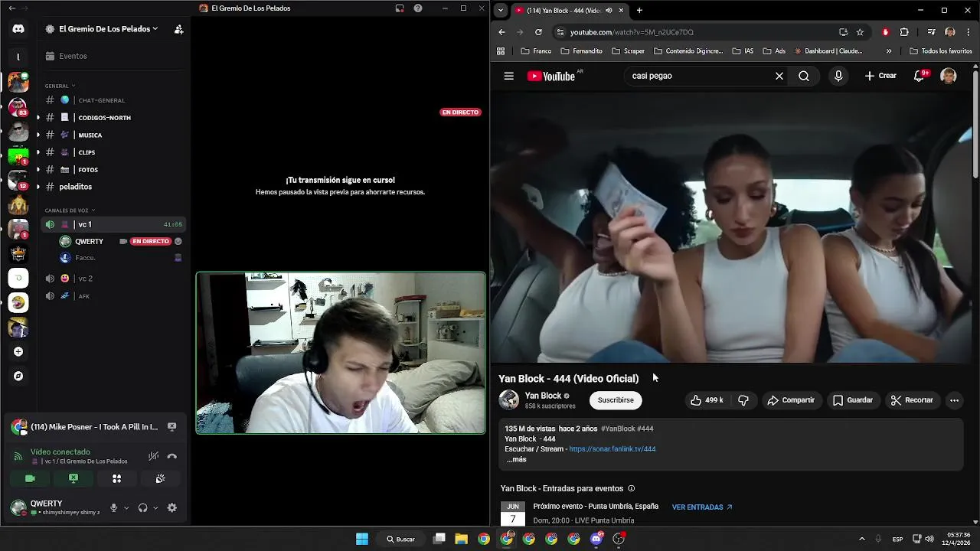Open the Todos los favoritos folder
The width and height of the screenshot is (980, 551).
coord(940,51)
